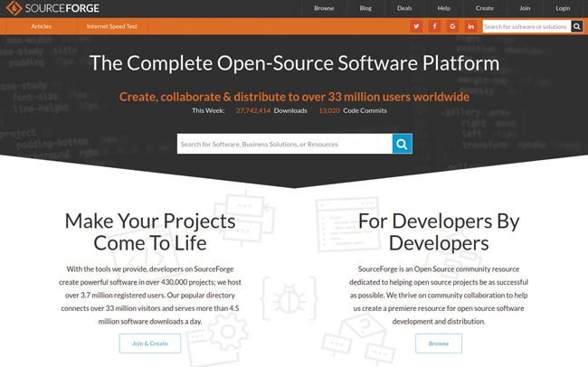Screen dimensions: 588x367
Task: Open the Browse menu item
Action: (324, 8)
